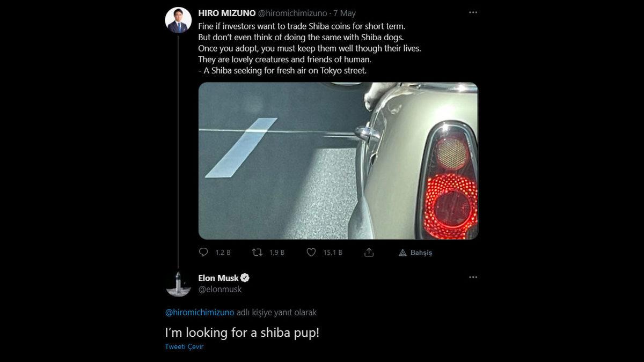Like Hiro Mizuno's tweet with the heart icon

pyautogui.click(x=311, y=252)
